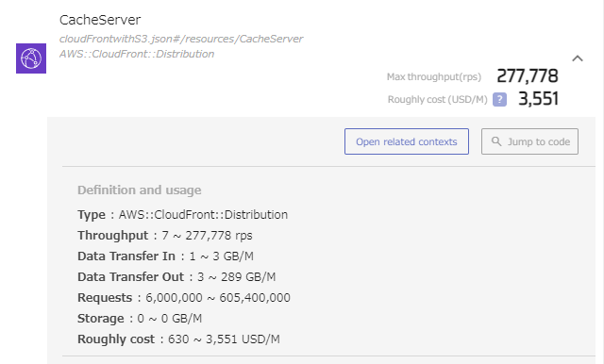Click the Max throughput(rps) label

(x=434, y=77)
